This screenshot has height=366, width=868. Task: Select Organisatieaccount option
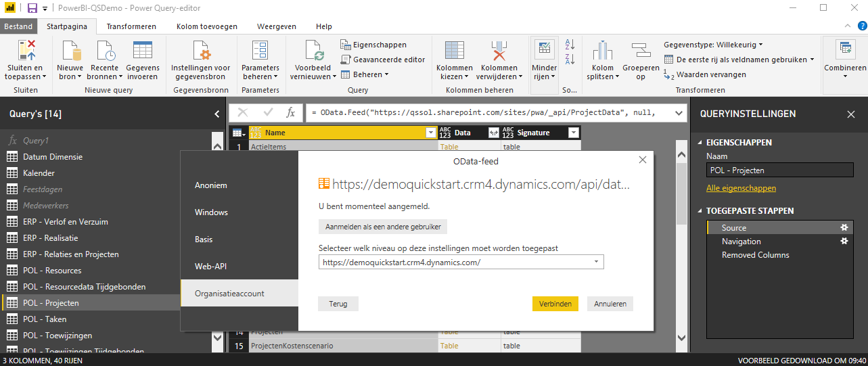coord(239,293)
